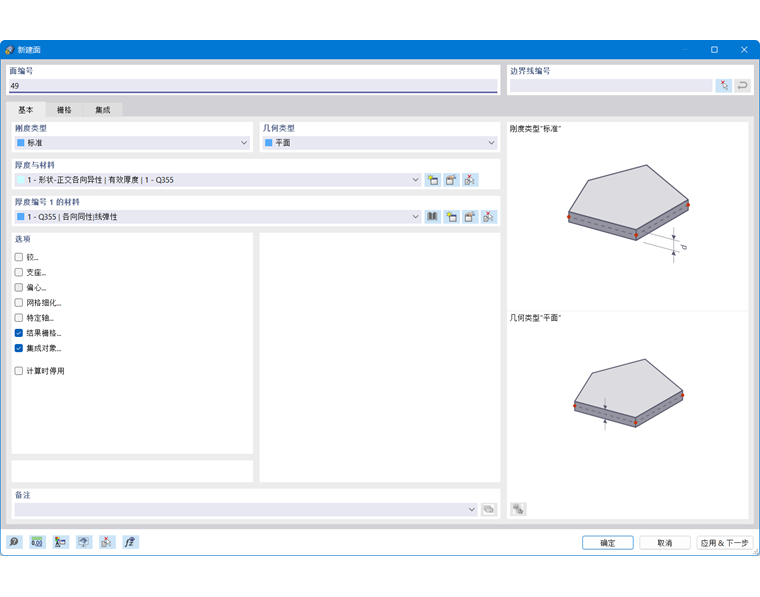Create new thickness with the icon beside thickness dropdown

432,180
